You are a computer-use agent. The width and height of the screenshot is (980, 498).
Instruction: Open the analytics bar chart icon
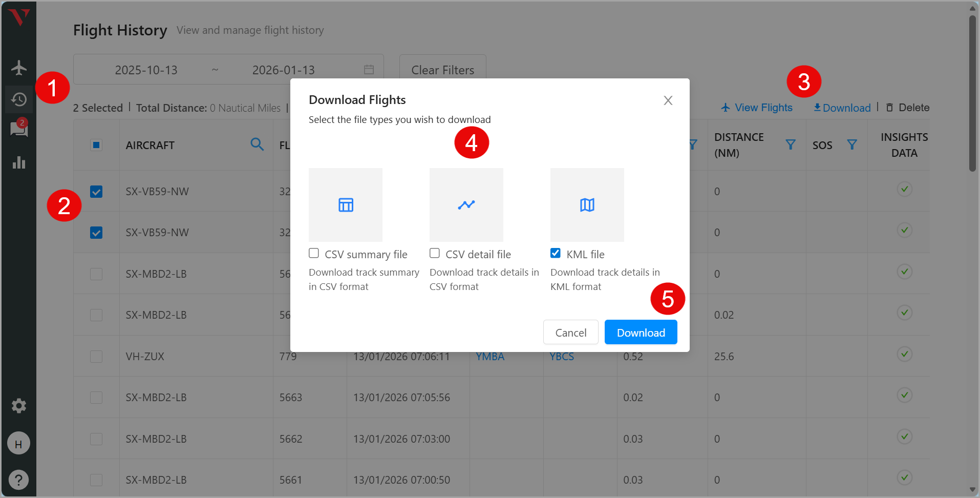[x=19, y=163]
